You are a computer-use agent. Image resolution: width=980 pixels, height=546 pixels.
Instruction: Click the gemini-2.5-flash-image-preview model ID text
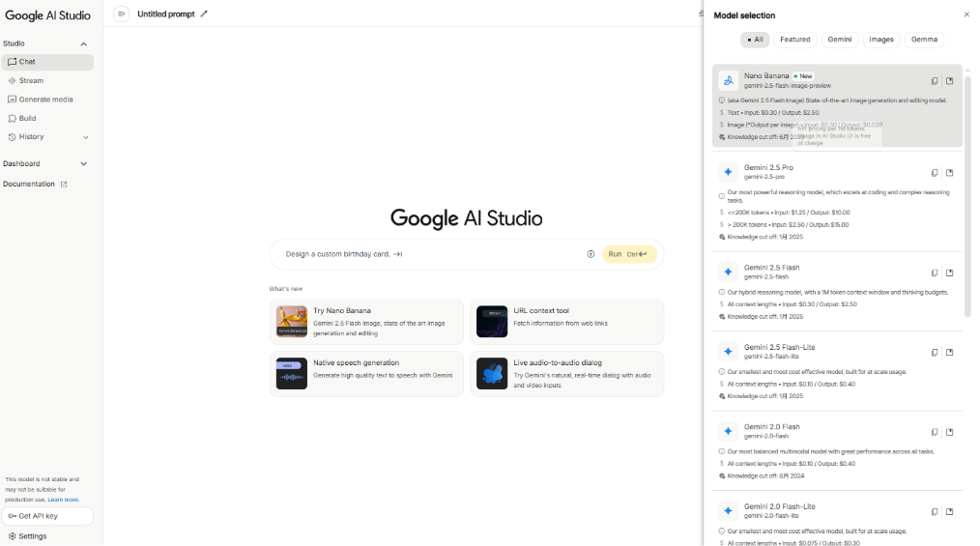[x=787, y=86]
